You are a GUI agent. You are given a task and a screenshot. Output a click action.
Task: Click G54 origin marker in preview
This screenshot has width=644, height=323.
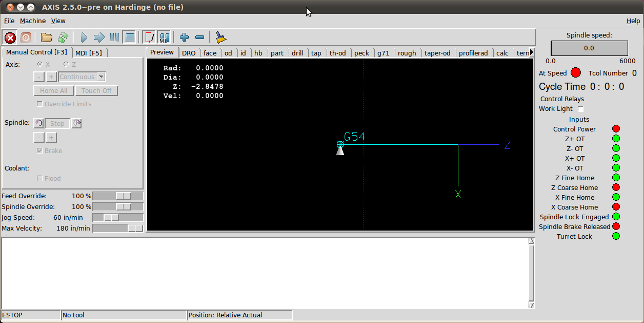coord(340,145)
